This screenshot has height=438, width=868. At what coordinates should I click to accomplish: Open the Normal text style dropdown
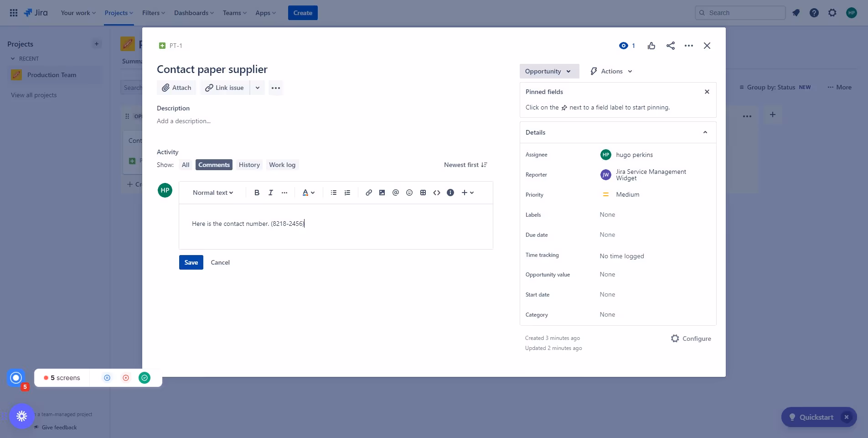[213, 193]
